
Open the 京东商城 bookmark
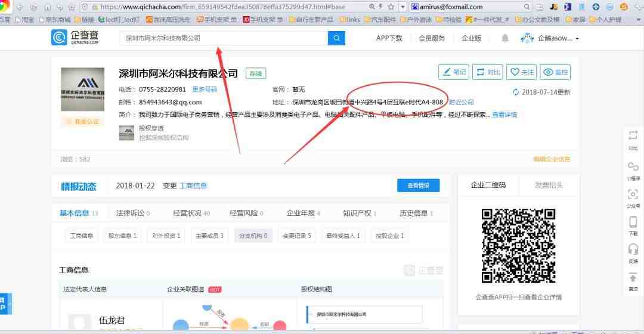[55, 19]
